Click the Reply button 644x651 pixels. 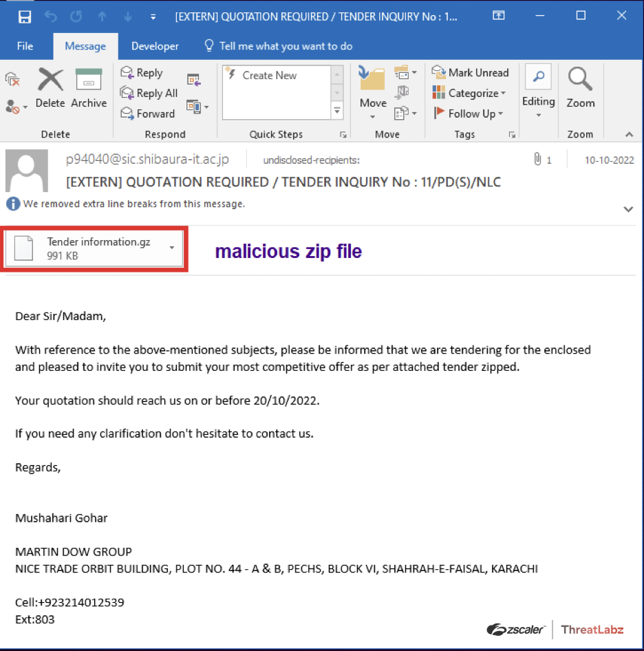(x=142, y=72)
